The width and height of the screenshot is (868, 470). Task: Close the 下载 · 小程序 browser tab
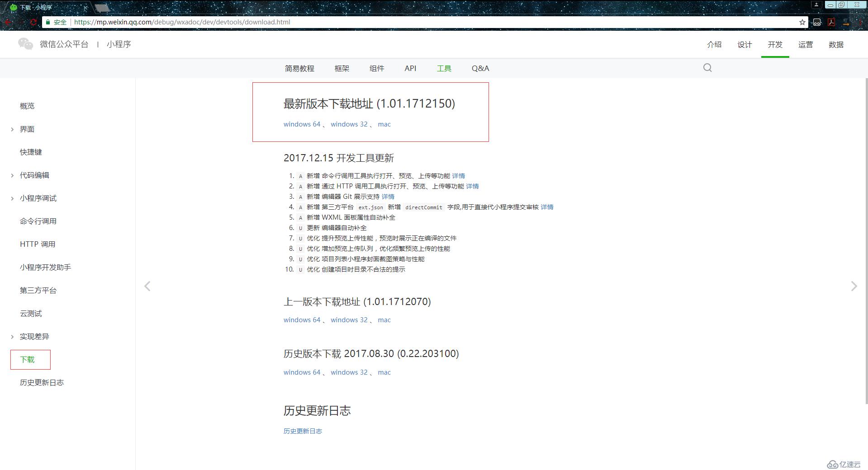click(x=85, y=7)
